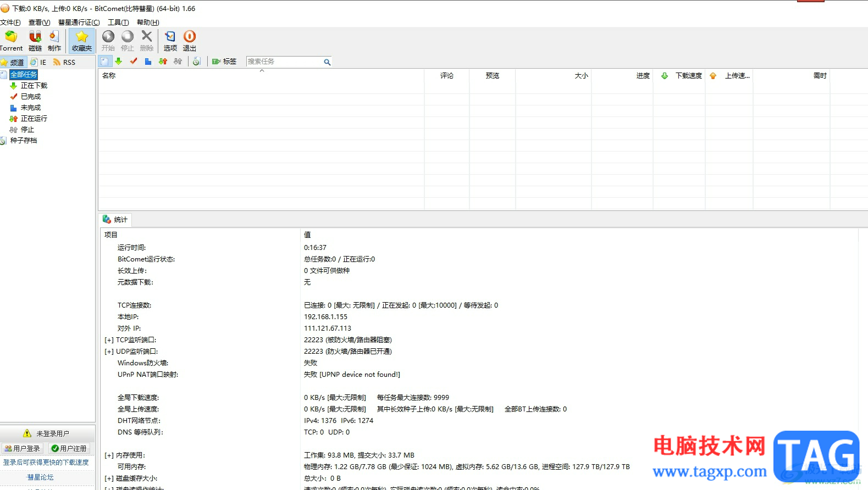The width and height of the screenshot is (868, 490).
Task: Sort by the 上传速度 column header
Action: point(729,76)
